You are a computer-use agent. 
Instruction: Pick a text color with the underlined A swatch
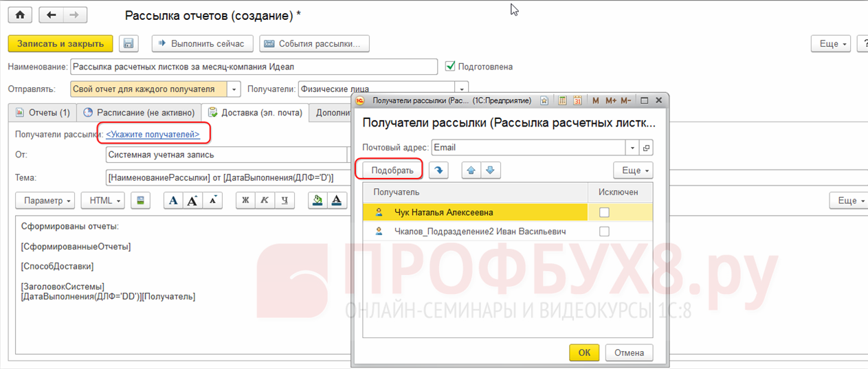tap(336, 201)
